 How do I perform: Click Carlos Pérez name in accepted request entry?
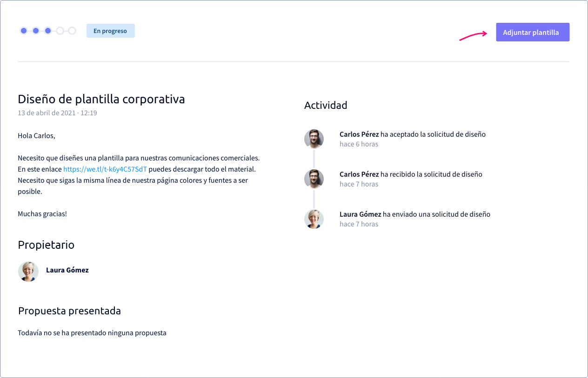[359, 134]
